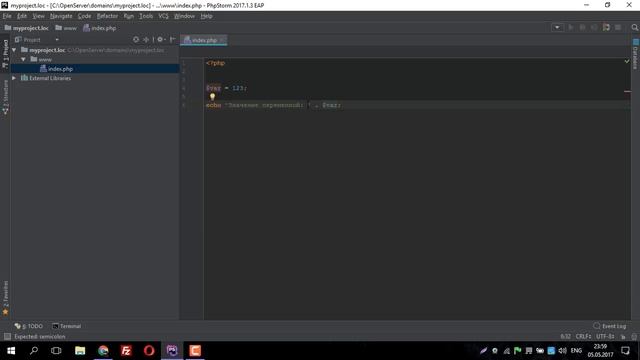Image resolution: width=640 pixels, height=360 pixels.
Task: Click the lock read-only status icon
Action: 623,337
